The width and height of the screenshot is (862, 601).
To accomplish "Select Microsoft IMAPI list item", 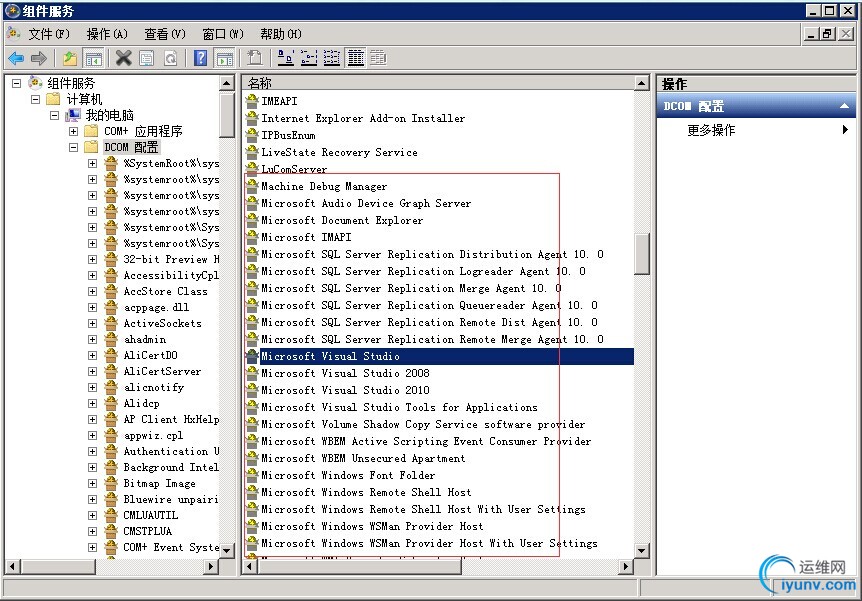I will click(306, 238).
